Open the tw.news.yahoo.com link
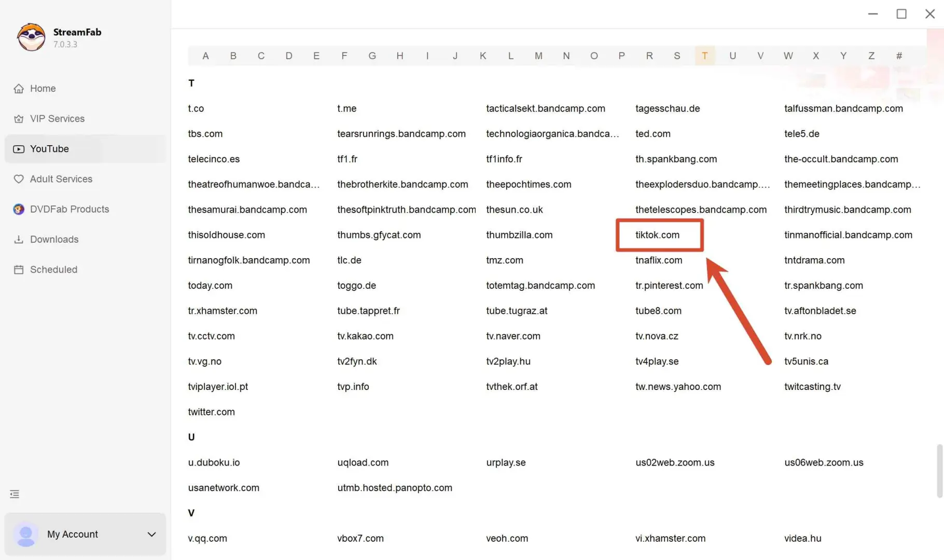This screenshot has width=944, height=560. [678, 387]
